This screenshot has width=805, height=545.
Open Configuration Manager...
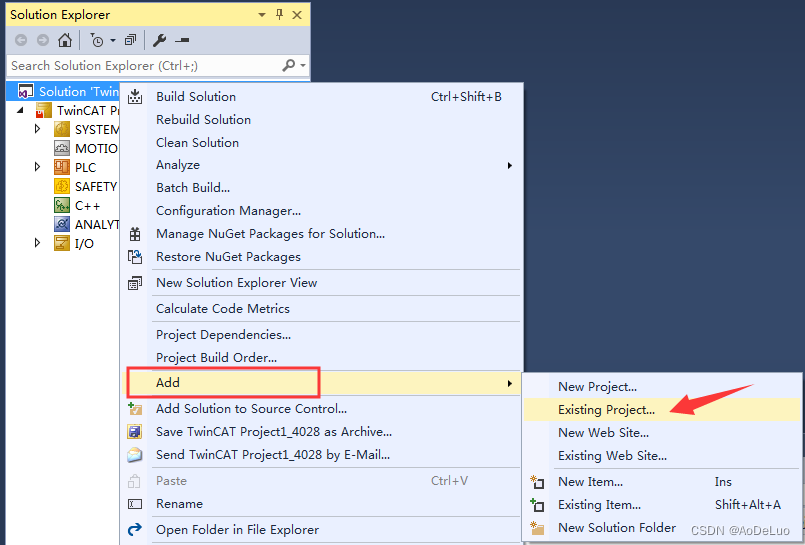pyautogui.click(x=321, y=211)
